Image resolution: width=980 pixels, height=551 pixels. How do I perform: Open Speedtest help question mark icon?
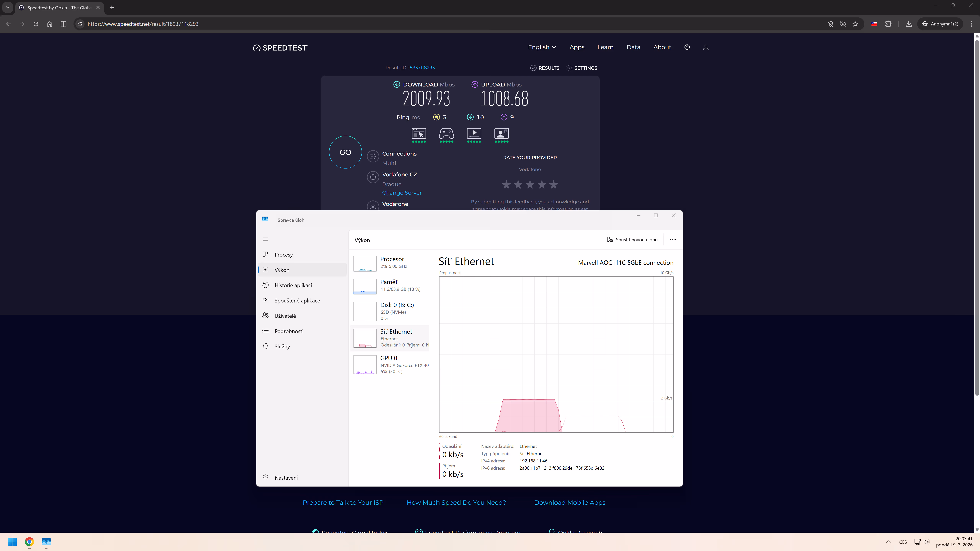(x=687, y=47)
